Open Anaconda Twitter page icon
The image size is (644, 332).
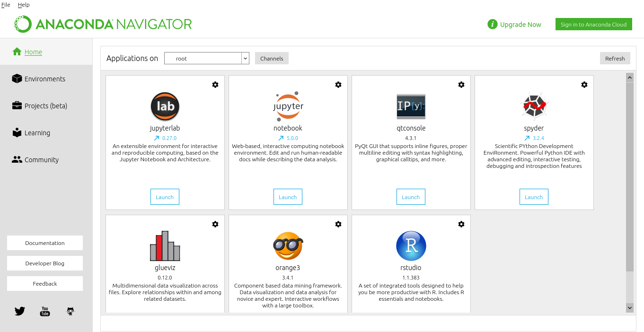[x=19, y=311]
